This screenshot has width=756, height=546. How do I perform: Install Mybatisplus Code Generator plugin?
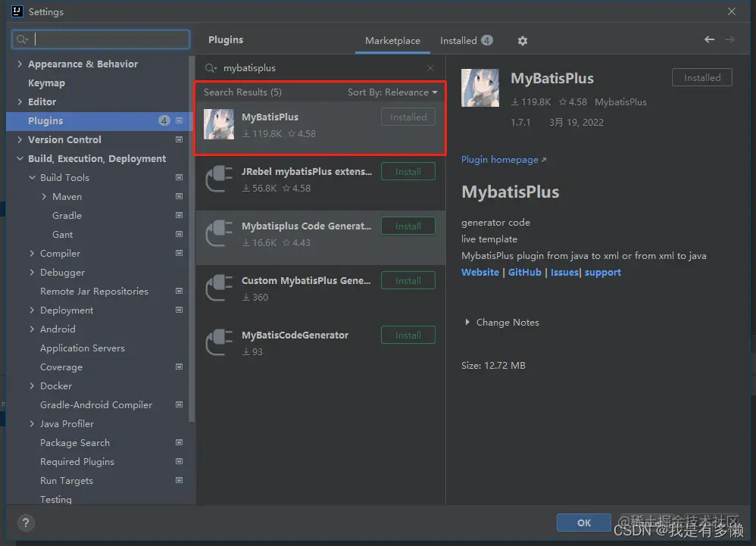[x=408, y=226]
